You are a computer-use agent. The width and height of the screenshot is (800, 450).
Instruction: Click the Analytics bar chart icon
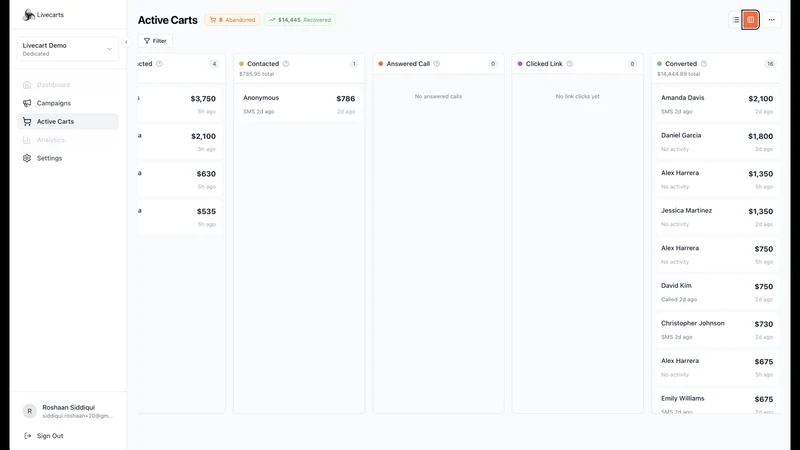27,140
